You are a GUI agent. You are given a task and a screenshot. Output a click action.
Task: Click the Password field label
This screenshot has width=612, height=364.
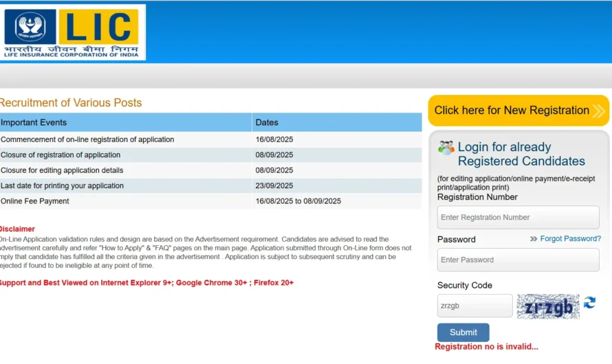point(457,239)
